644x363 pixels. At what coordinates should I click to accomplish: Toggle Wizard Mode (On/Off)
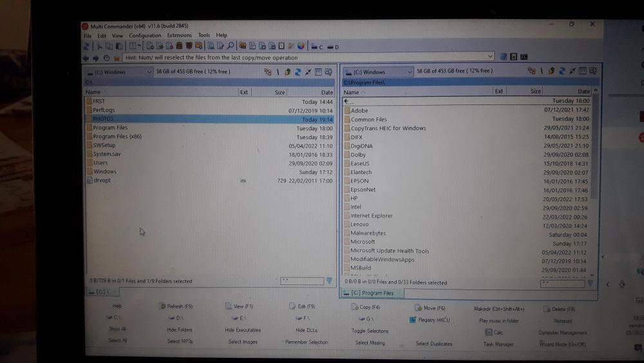[x=563, y=344]
